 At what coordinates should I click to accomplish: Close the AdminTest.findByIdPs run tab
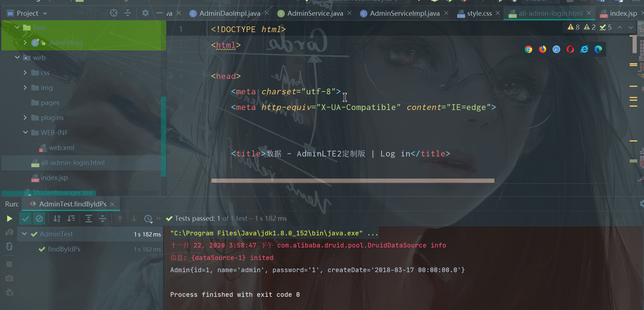[x=112, y=204]
